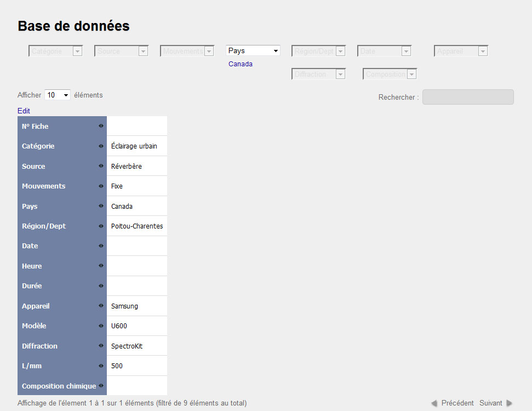Sort by Appareil using its arrow icon
This screenshot has width=532, height=411.
101,306
